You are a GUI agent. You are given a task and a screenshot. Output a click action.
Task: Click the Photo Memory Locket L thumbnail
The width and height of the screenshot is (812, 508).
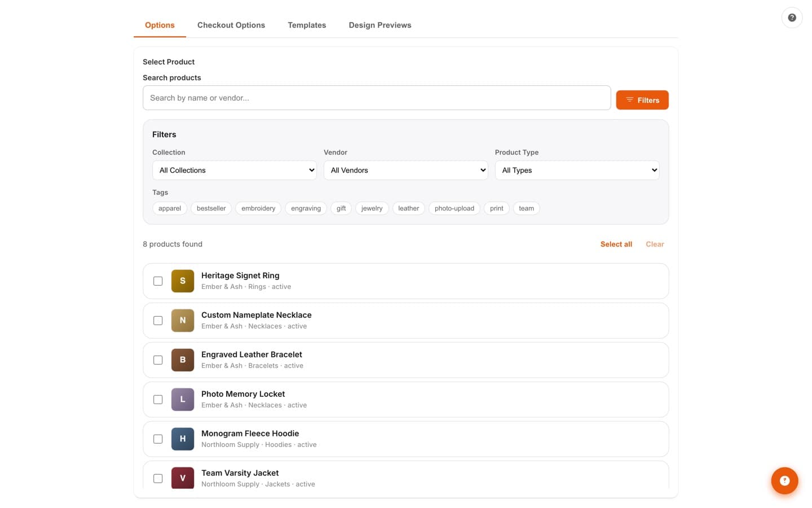coord(183,399)
